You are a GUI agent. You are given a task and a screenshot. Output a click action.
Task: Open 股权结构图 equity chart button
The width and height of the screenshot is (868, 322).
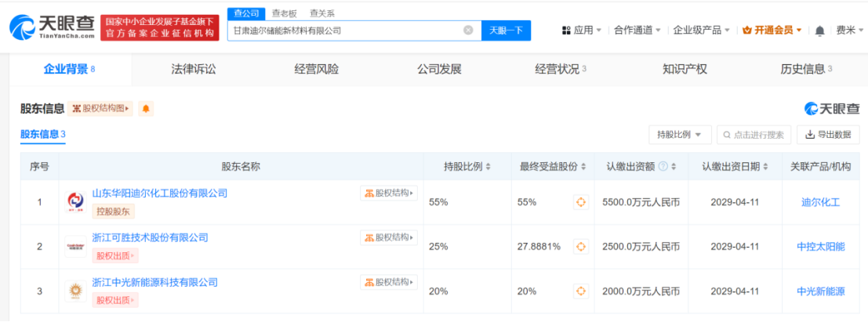pos(102,109)
